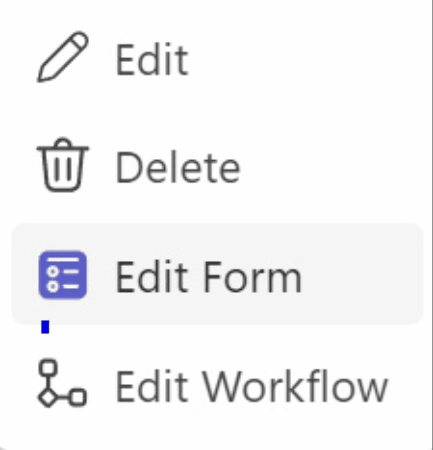
Task: Click the purple Edit Form icon
Action: (63, 275)
